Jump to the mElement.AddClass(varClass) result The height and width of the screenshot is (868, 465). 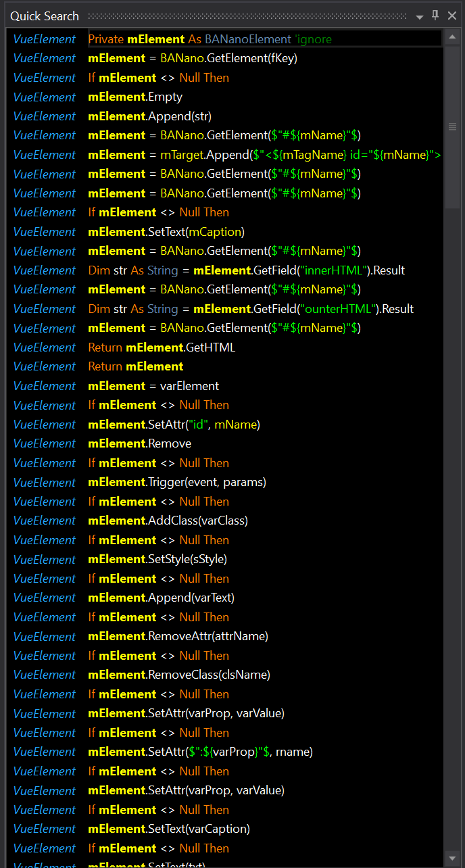168,521
